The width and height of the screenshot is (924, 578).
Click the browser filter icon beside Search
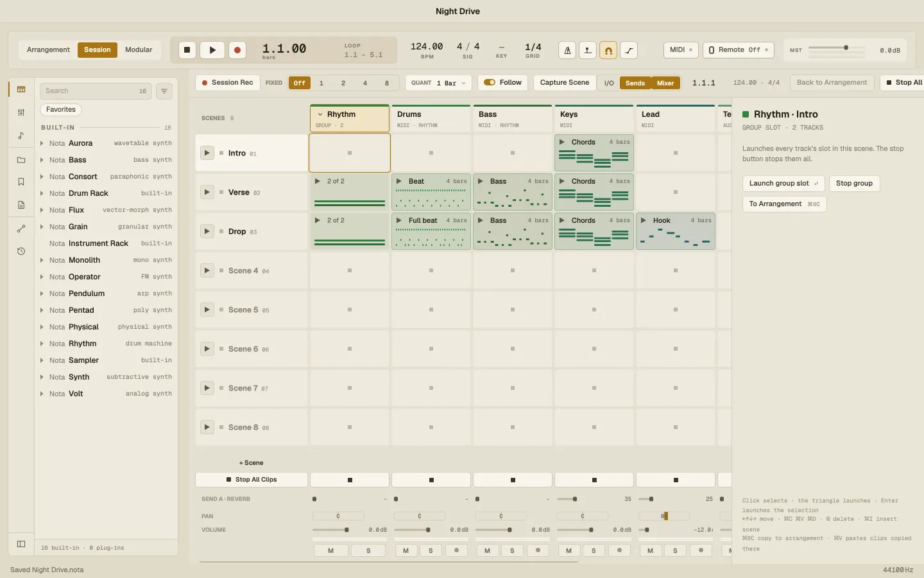click(x=164, y=91)
